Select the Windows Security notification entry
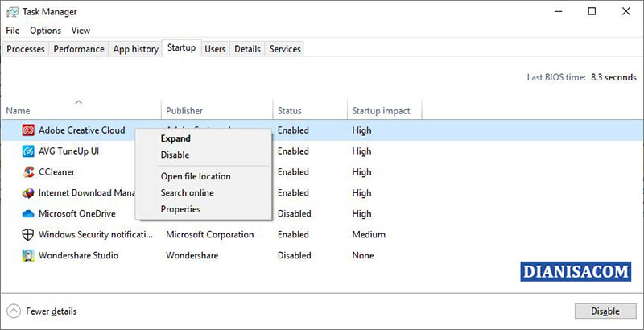644x330 pixels. (x=95, y=235)
